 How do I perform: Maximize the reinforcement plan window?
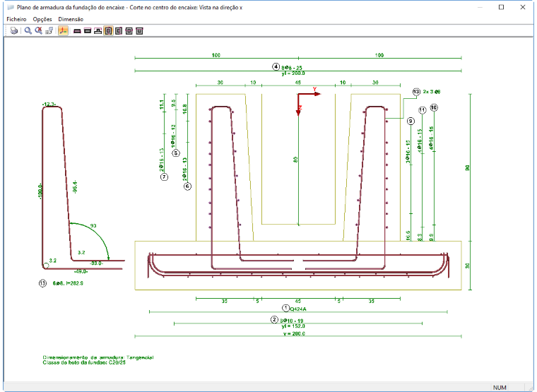pyautogui.click(x=501, y=7)
